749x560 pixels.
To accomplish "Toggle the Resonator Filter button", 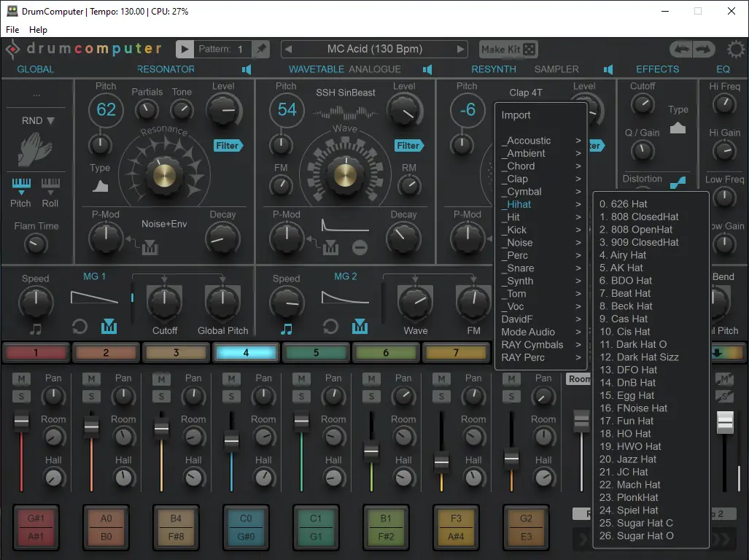I will pos(228,146).
